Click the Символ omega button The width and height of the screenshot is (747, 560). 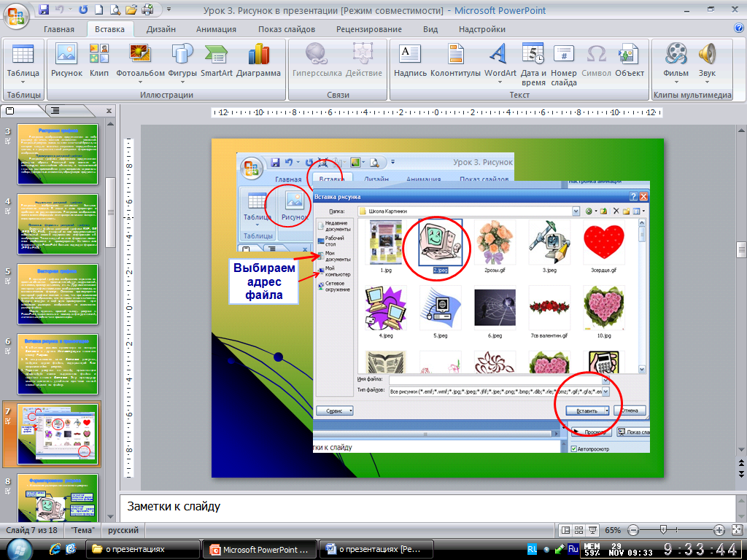(x=596, y=60)
